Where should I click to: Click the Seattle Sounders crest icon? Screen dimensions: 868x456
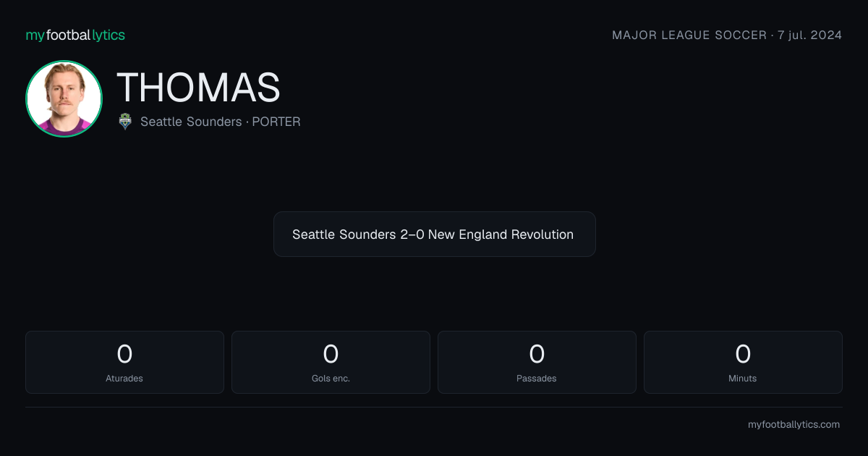coord(125,122)
